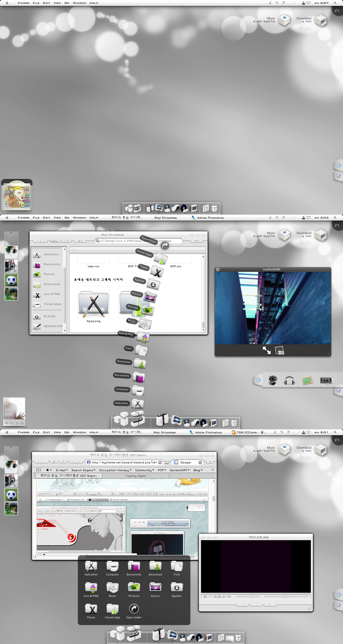
Task: Select the WIP.ico file
Action: click(176, 266)
